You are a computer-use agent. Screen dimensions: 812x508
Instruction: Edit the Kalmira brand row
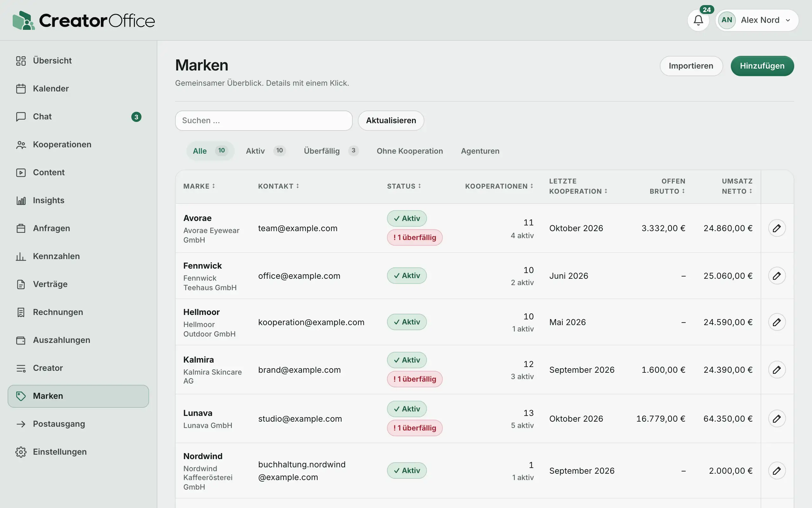[777, 370]
